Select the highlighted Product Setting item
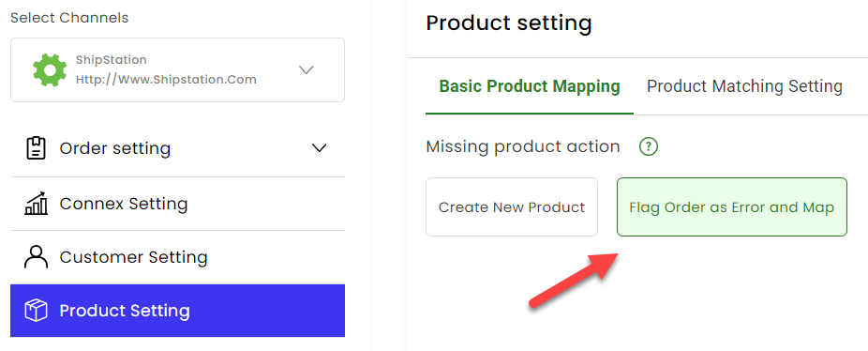 pyautogui.click(x=178, y=311)
